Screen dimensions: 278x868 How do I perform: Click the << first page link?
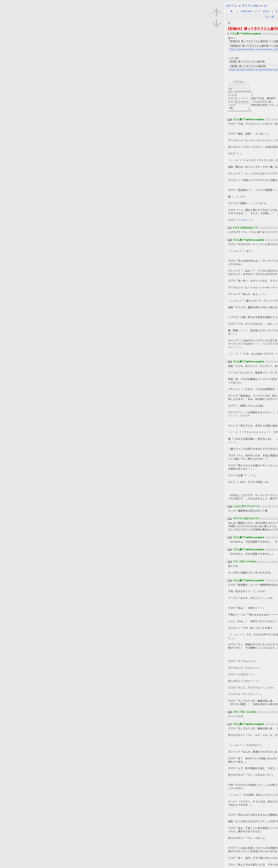(x=258, y=11)
